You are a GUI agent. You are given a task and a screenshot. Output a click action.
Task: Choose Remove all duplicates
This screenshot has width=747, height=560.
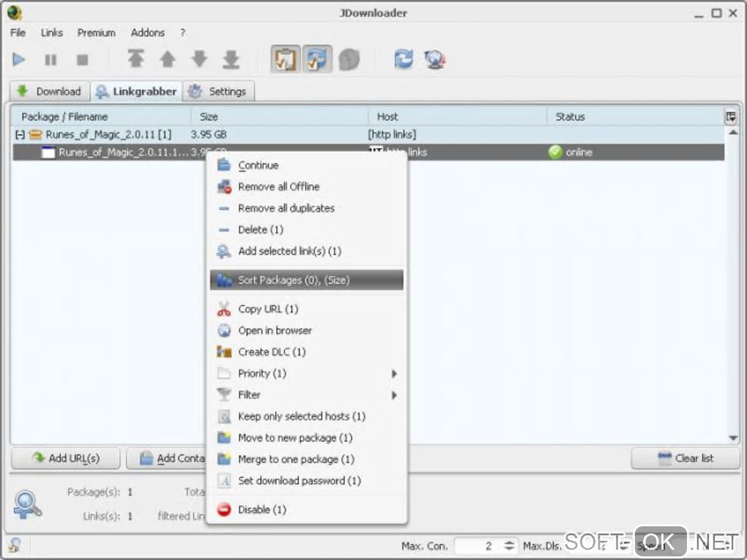(x=306, y=208)
